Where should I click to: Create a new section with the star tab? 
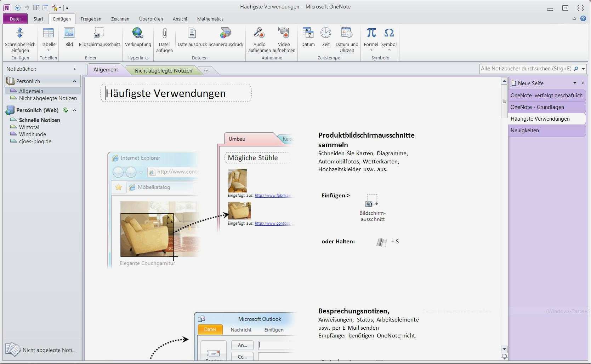[206, 70]
